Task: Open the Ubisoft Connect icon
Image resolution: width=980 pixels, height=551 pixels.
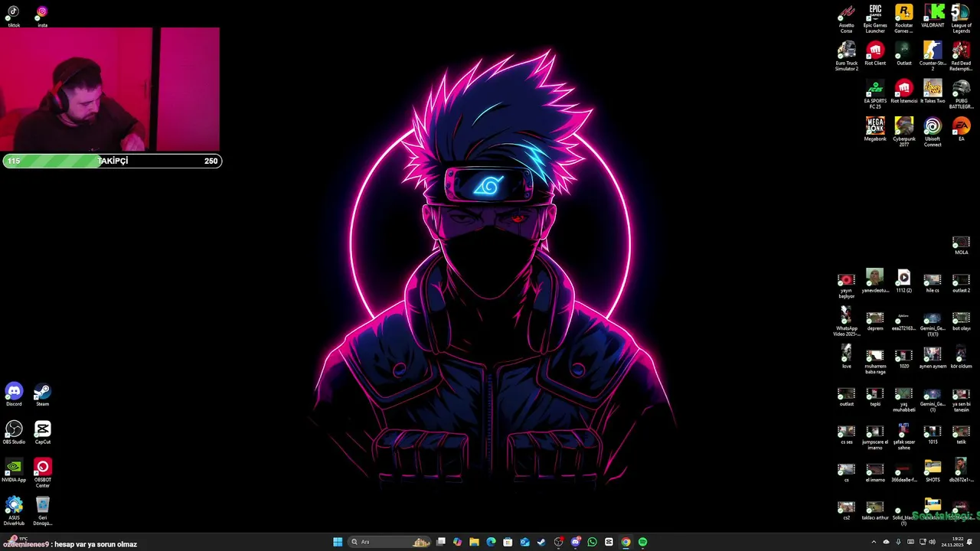Action: [933, 132]
